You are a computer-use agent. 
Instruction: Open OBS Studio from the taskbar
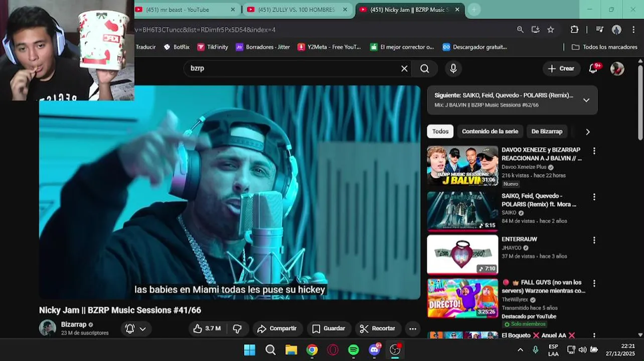pyautogui.click(x=396, y=349)
